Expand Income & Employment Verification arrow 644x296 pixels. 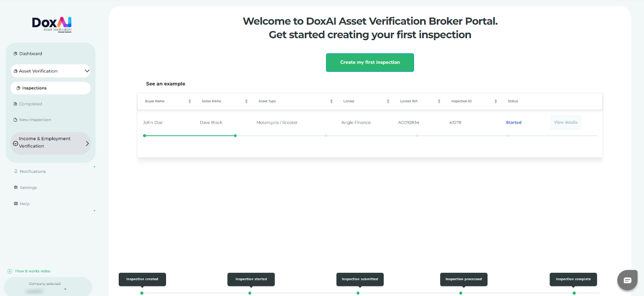[87, 143]
